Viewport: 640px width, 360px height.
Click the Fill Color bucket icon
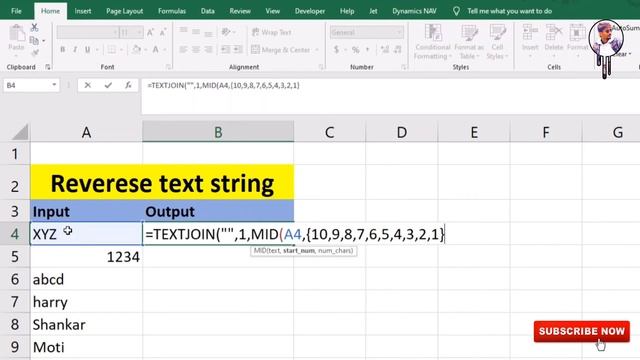click(x=136, y=50)
